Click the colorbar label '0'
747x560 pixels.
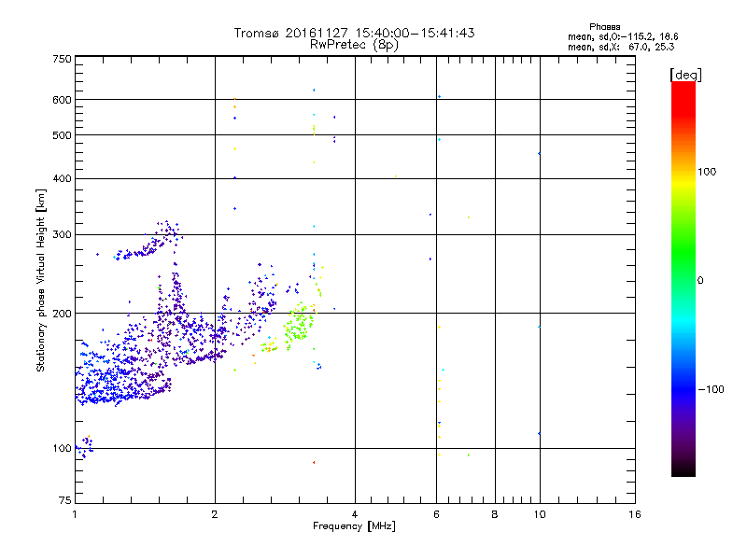point(700,281)
